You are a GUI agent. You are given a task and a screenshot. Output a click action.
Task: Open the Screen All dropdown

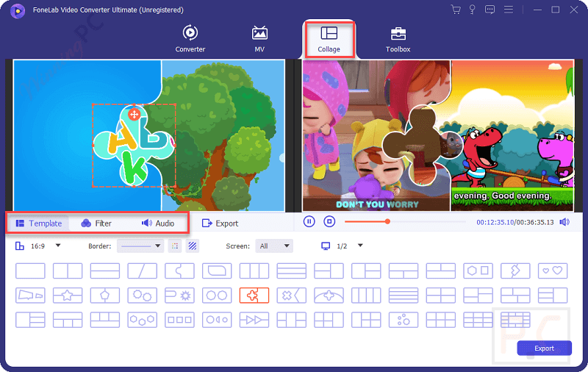coord(274,246)
